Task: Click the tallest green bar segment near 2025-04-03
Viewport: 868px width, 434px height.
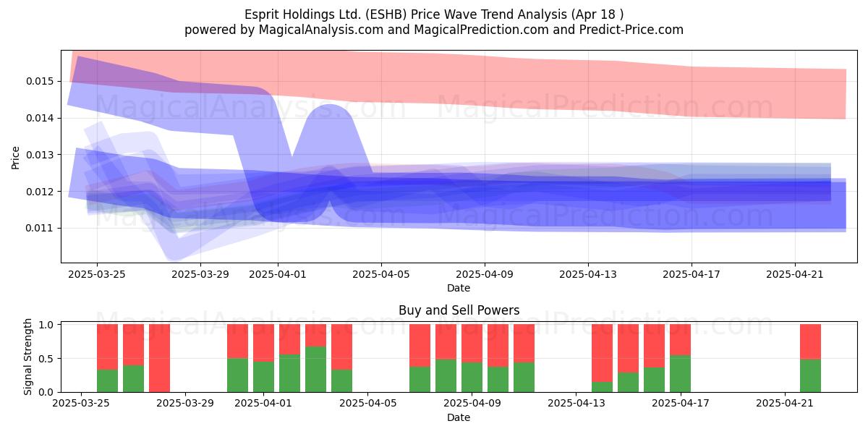Action: [x=315, y=369]
